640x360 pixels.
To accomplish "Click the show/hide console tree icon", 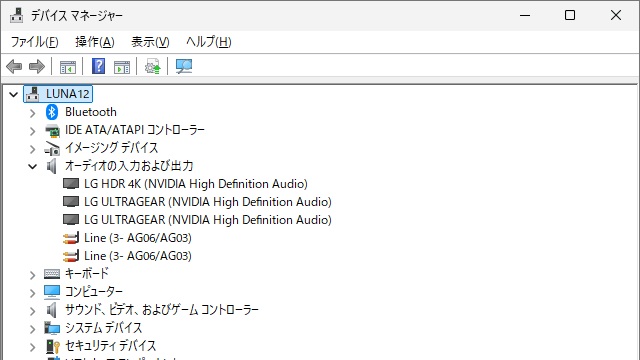I will pyautogui.click(x=68, y=67).
